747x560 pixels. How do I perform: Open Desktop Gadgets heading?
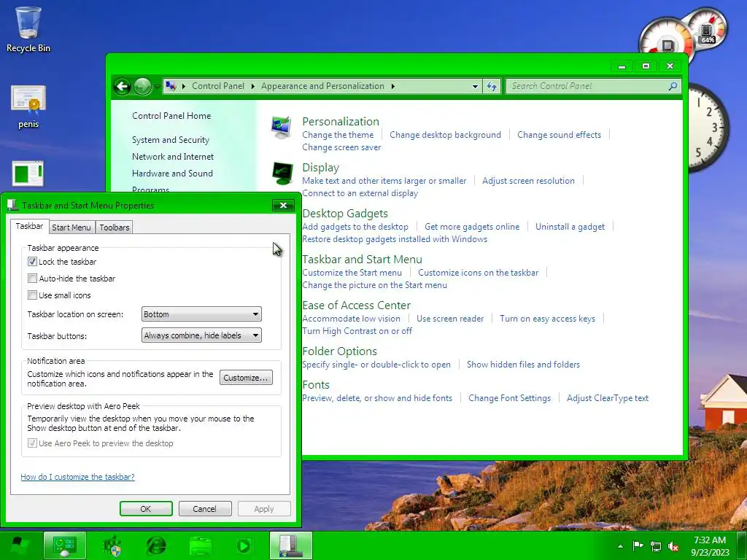345,214
